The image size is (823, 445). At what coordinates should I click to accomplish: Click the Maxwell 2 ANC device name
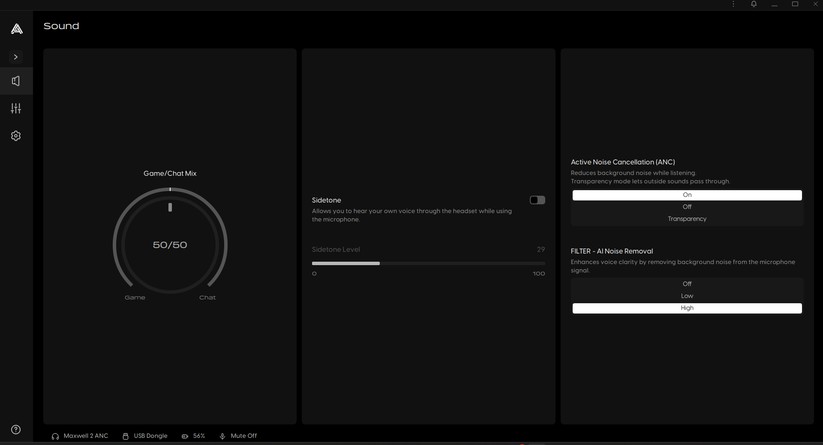tap(86, 436)
